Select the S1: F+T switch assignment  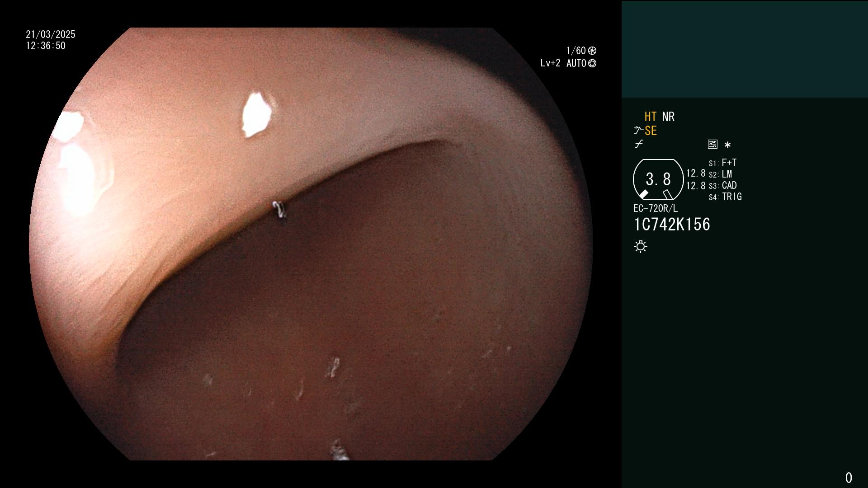tap(722, 163)
